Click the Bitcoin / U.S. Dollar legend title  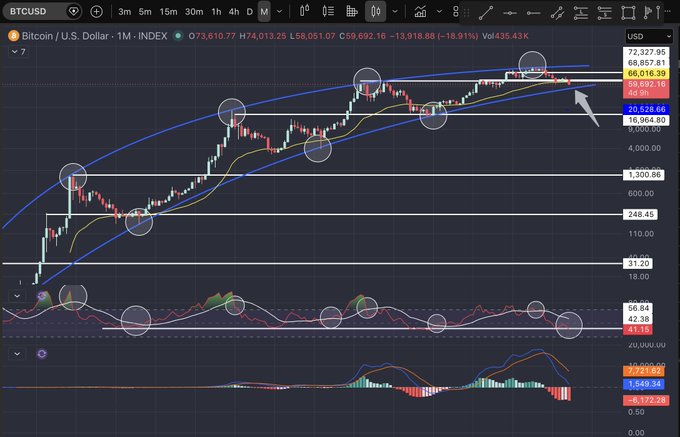click(94, 36)
